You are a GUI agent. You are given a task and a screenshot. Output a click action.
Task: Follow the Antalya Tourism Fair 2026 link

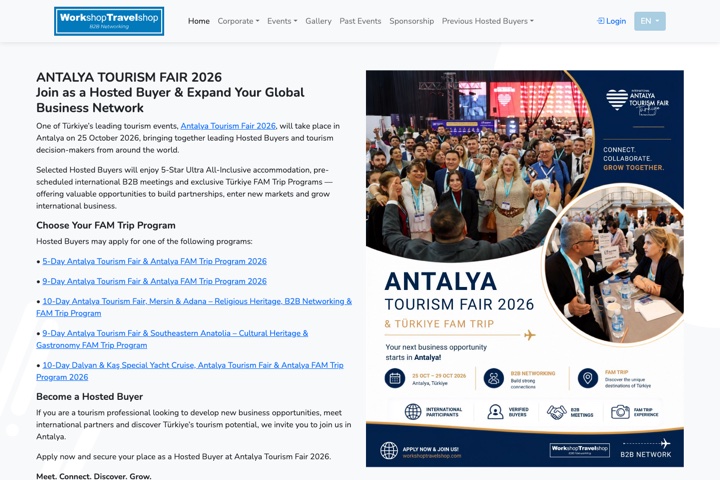click(x=228, y=126)
